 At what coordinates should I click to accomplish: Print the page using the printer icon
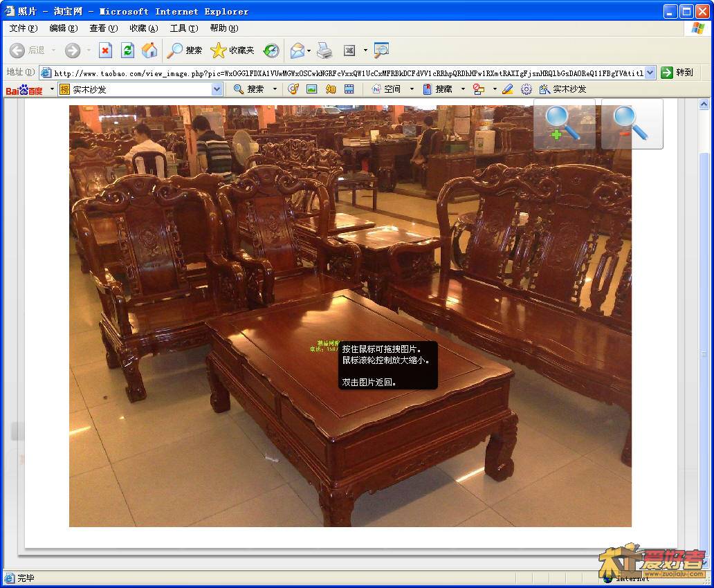(324, 50)
